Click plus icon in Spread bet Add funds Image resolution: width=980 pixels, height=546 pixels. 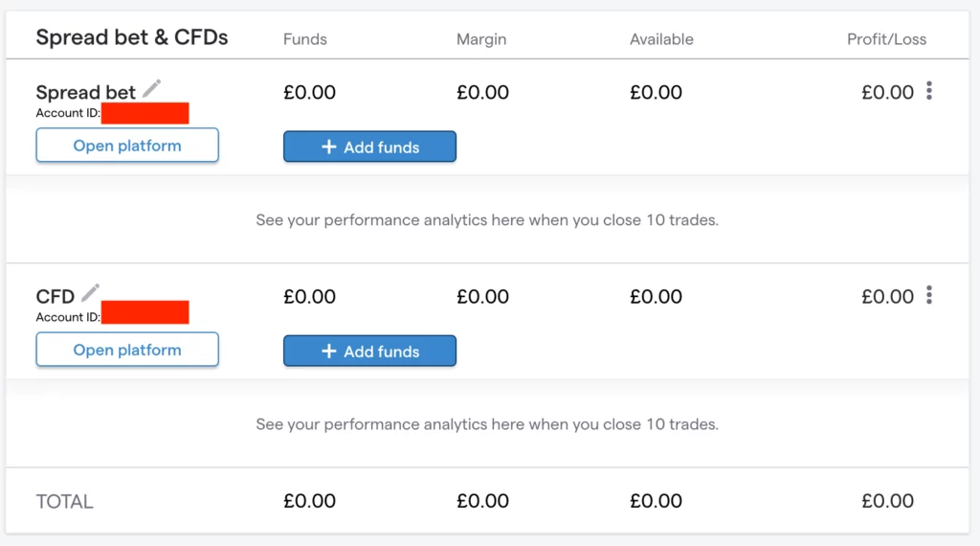click(328, 147)
